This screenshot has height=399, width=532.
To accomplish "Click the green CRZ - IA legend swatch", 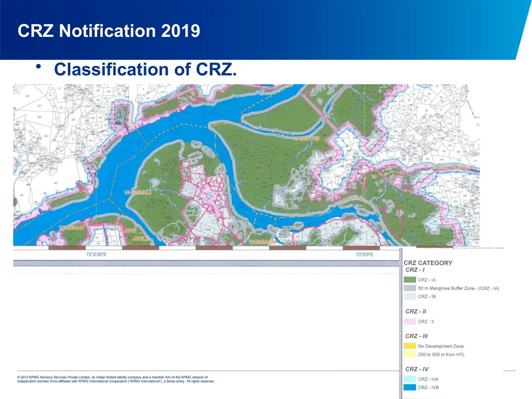I will click(x=410, y=280).
